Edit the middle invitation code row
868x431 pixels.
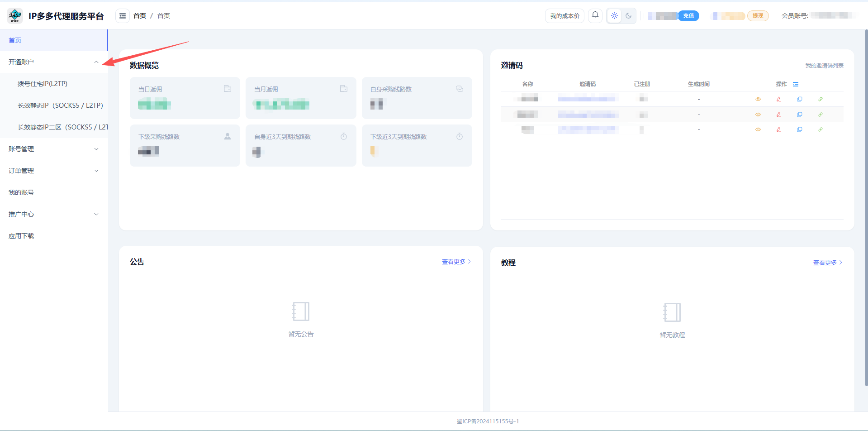click(x=779, y=115)
